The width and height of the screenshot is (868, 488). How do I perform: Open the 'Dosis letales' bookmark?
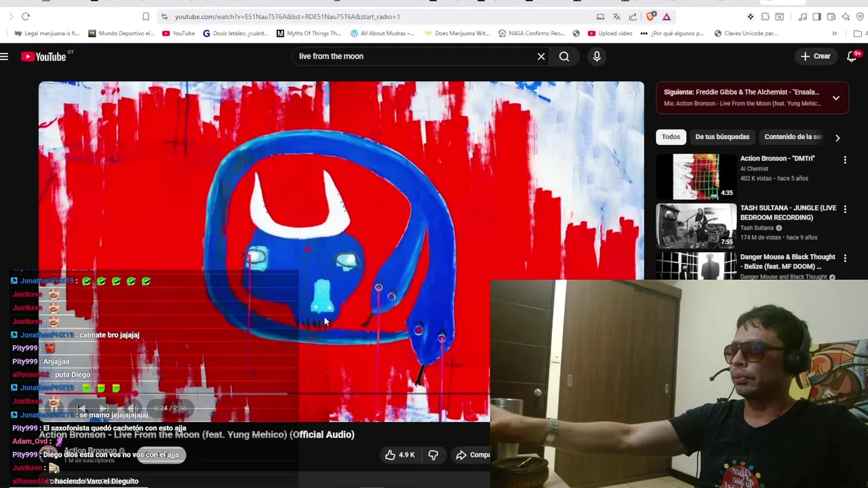236,33
